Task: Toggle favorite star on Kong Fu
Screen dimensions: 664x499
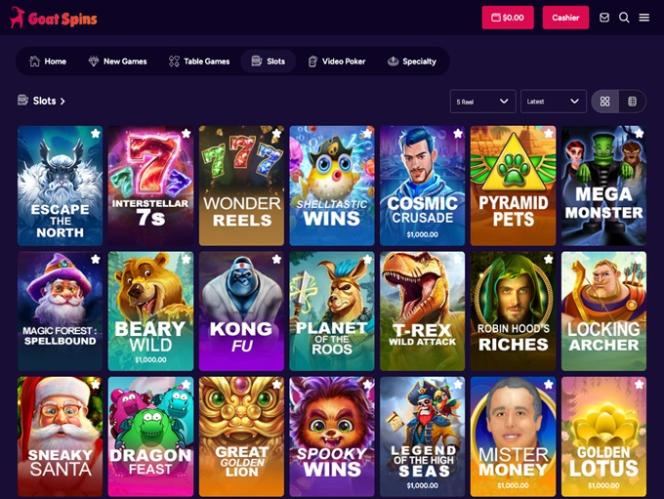Action: click(x=277, y=259)
